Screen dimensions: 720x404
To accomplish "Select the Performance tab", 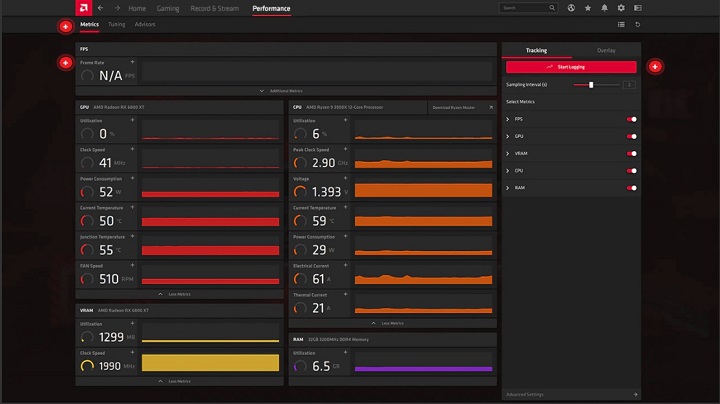I will (271, 8).
